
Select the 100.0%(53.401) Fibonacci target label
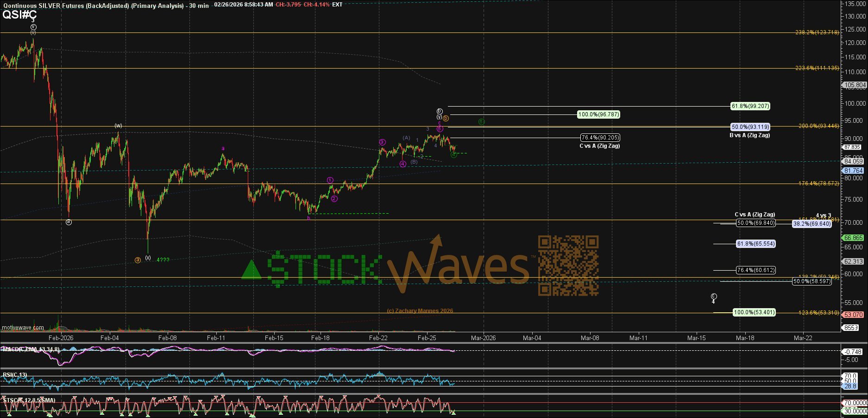tap(754, 312)
